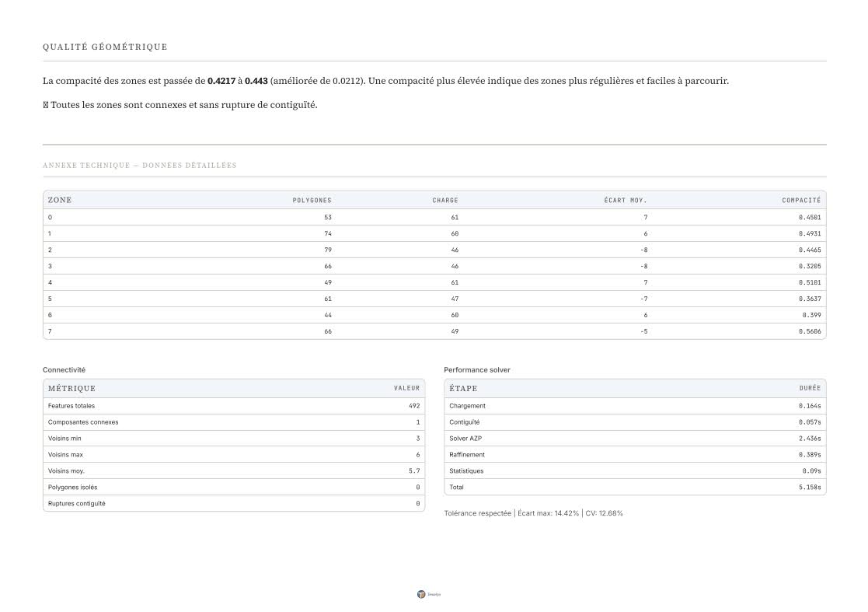Click the 'Connectivité' table title

click(64, 370)
